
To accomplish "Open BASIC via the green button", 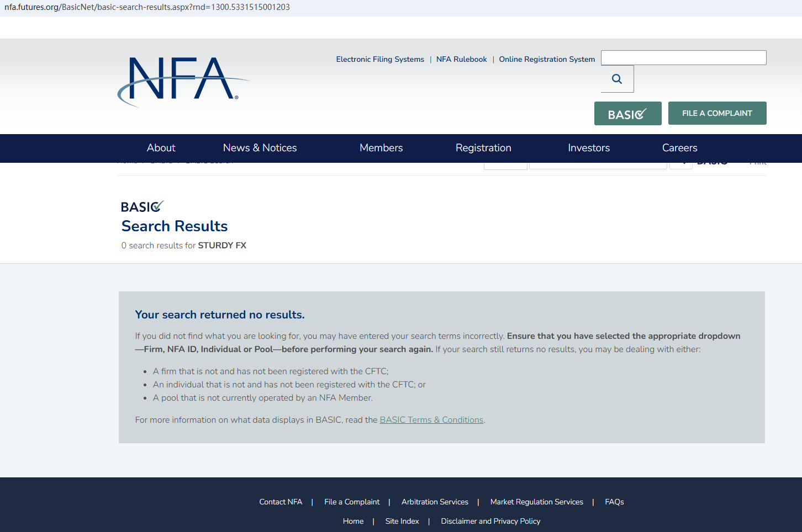I will pos(627,114).
